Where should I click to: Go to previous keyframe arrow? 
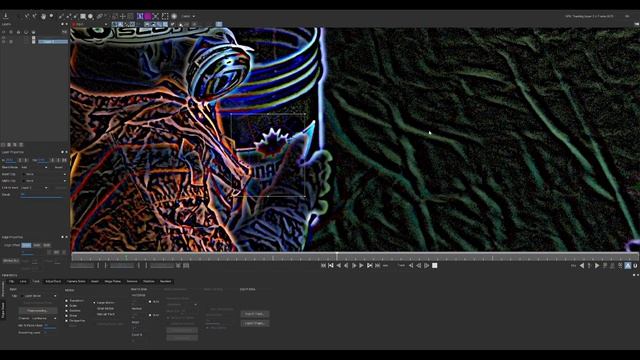pyautogui.click(x=582, y=266)
